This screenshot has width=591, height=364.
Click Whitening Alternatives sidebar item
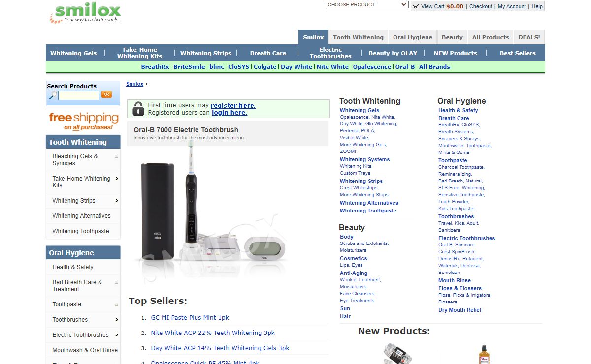pos(81,216)
